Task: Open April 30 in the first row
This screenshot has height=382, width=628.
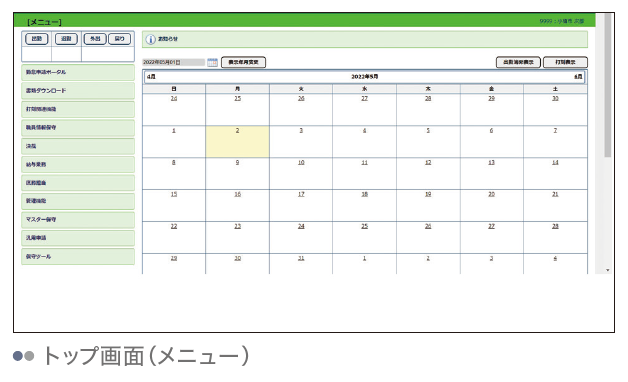Action: pyautogui.click(x=555, y=99)
